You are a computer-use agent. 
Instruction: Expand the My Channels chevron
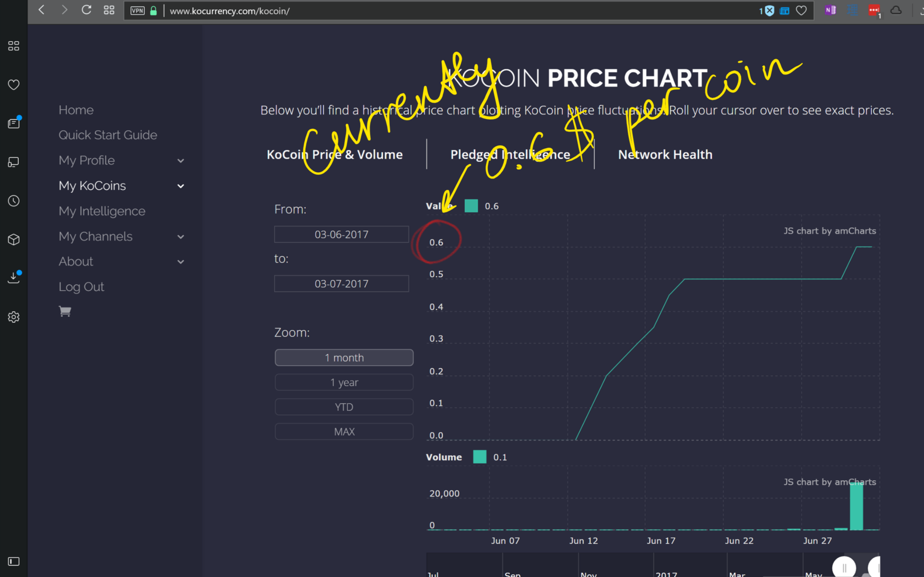tap(181, 237)
